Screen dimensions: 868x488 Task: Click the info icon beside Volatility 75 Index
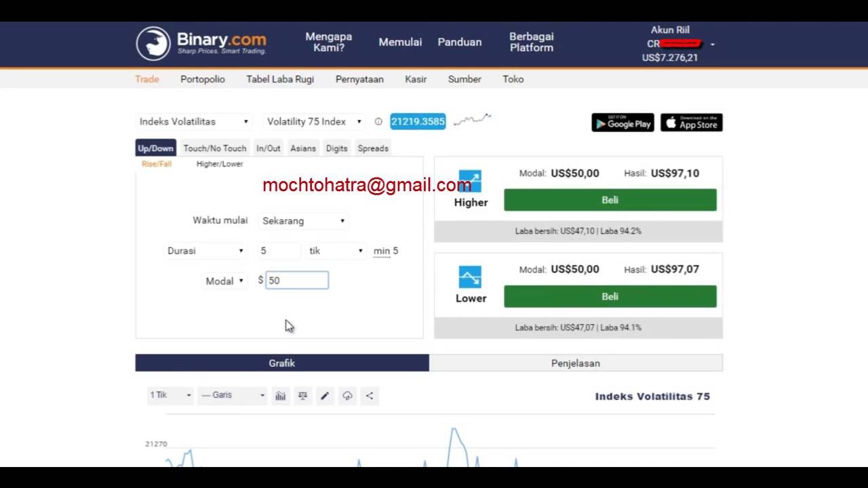point(378,122)
